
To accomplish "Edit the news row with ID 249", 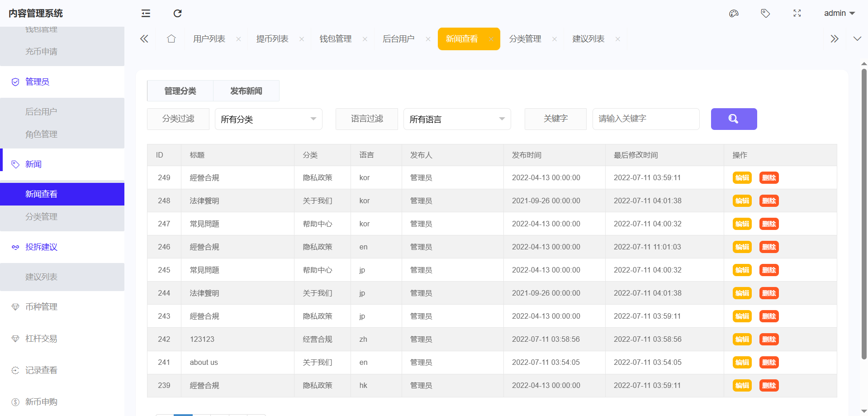I will click(x=742, y=178).
